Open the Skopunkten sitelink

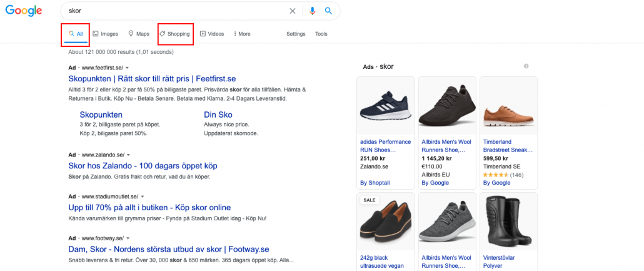(x=101, y=115)
